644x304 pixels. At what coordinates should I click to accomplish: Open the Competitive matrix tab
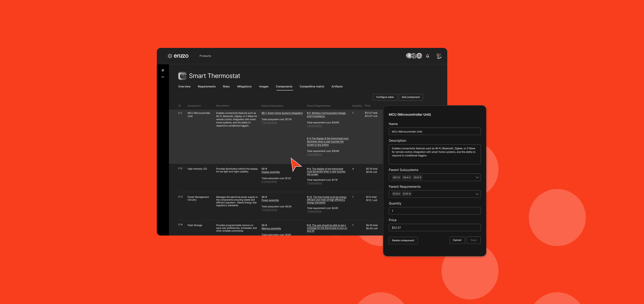point(312,86)
